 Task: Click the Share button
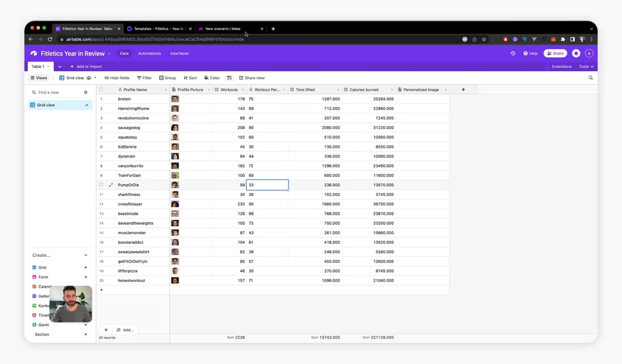[555, 53]
